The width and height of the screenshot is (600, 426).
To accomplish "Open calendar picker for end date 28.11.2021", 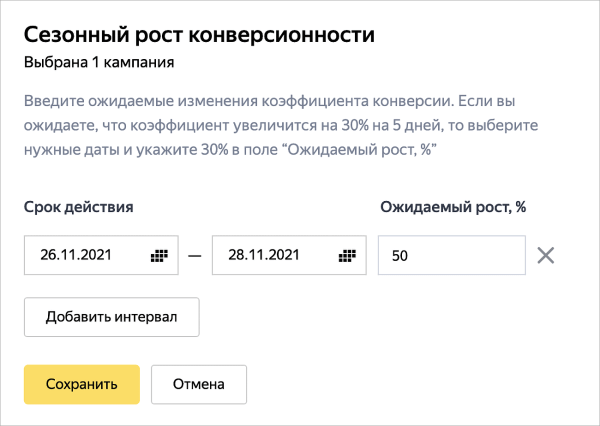I will pos(347,255).
